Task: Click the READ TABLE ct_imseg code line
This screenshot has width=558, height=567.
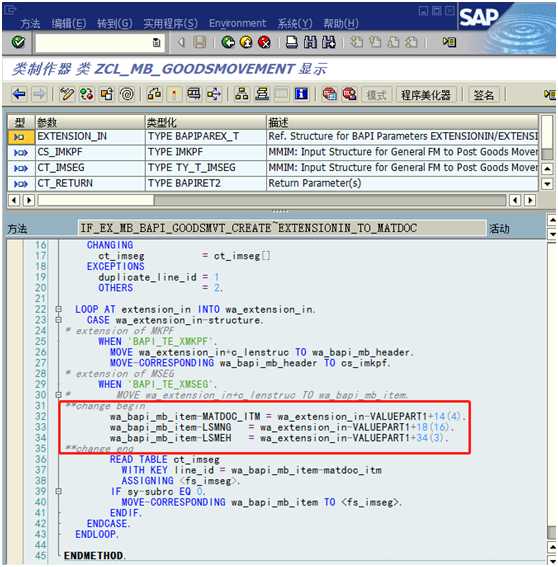Action: click(x=165, y=459)
